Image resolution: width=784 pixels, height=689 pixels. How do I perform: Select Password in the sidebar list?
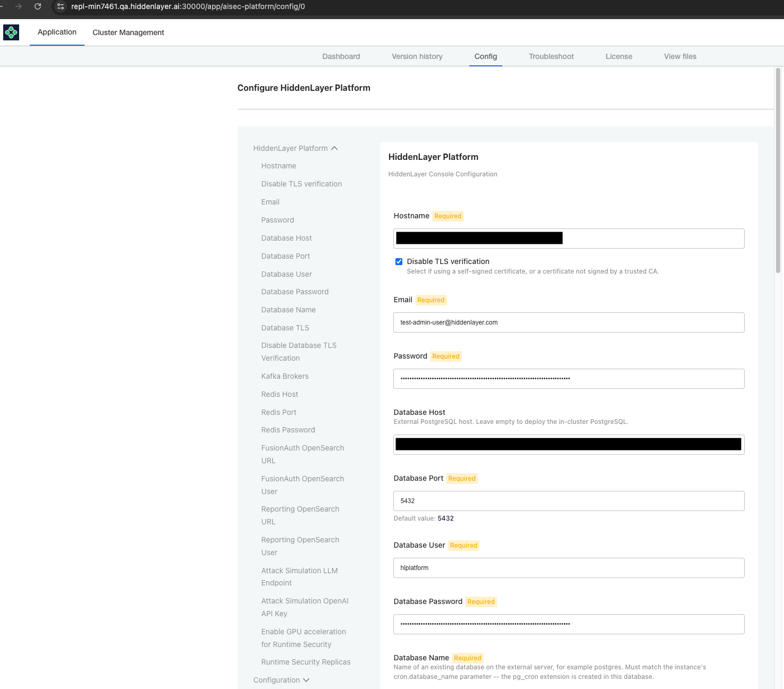coord(277,220)
